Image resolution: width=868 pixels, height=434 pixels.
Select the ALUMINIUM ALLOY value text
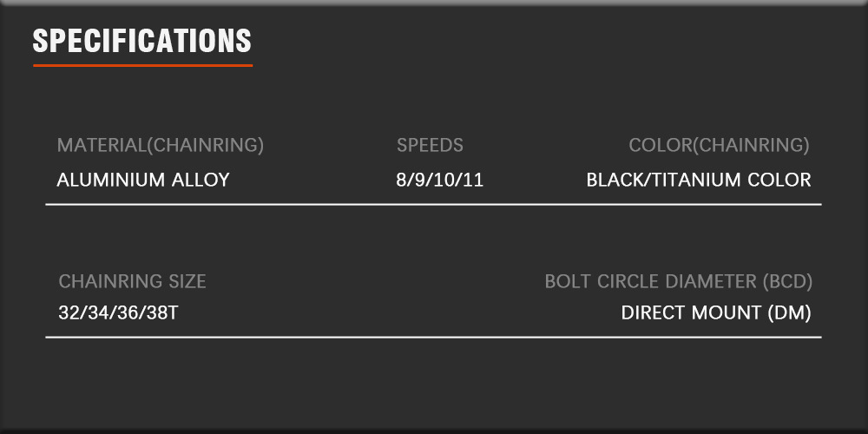142,181
